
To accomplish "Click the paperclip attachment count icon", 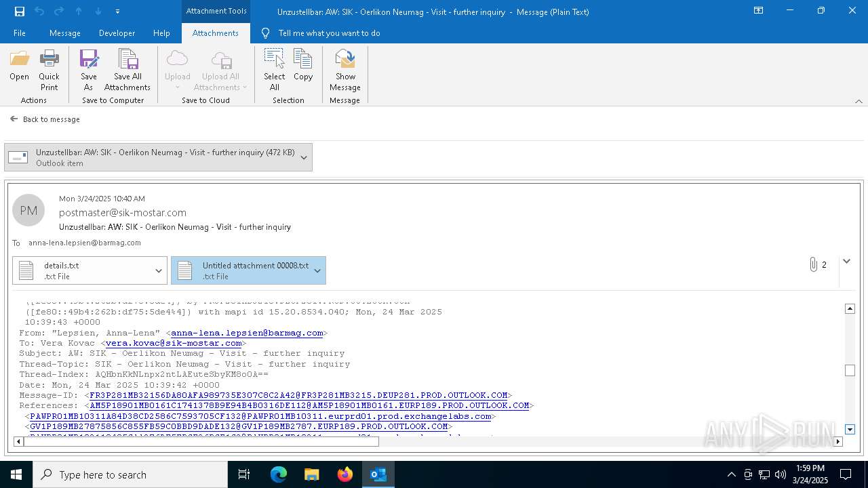I will (x=813, y=265).
